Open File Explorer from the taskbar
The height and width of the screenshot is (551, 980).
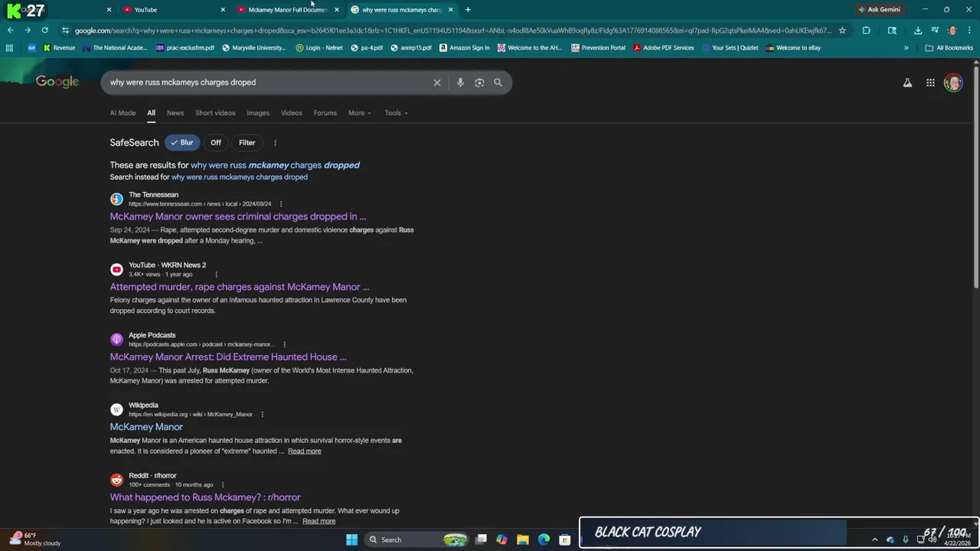pos(522,540)
